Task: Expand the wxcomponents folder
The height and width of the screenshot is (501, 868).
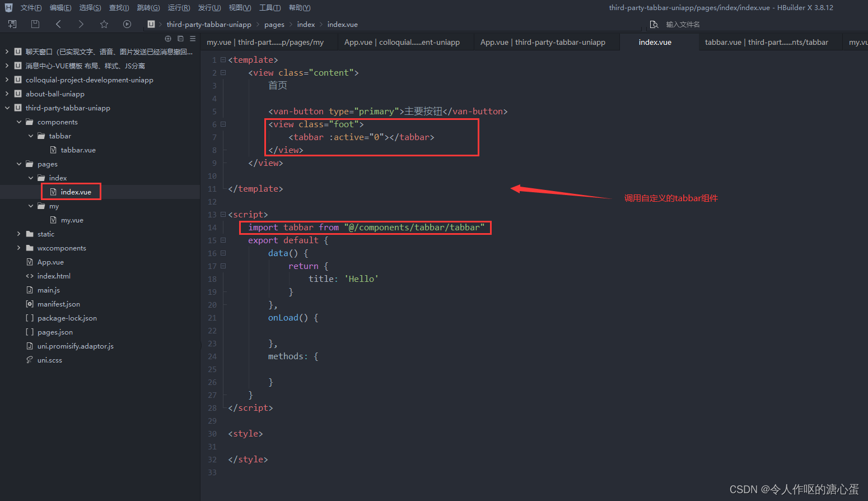Action: [x=18, y=248]
